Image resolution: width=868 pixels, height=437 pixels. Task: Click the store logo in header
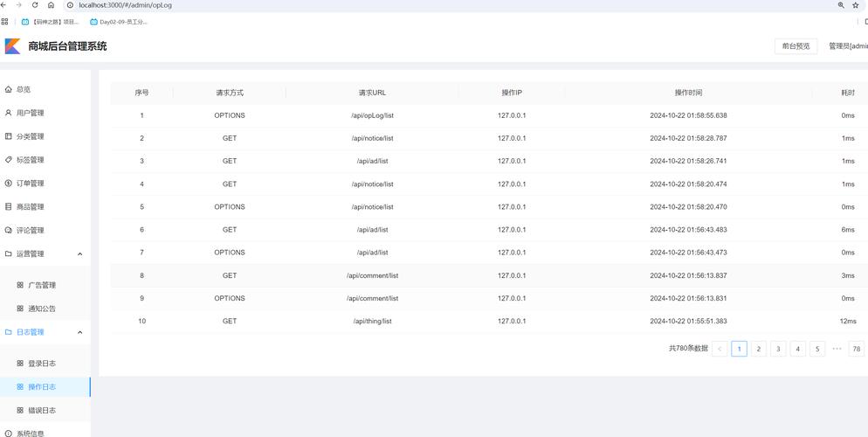click(12, 46)
